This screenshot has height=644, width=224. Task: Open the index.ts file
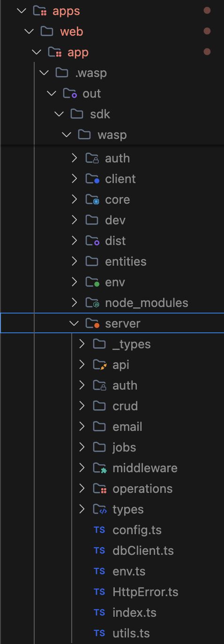134,613
